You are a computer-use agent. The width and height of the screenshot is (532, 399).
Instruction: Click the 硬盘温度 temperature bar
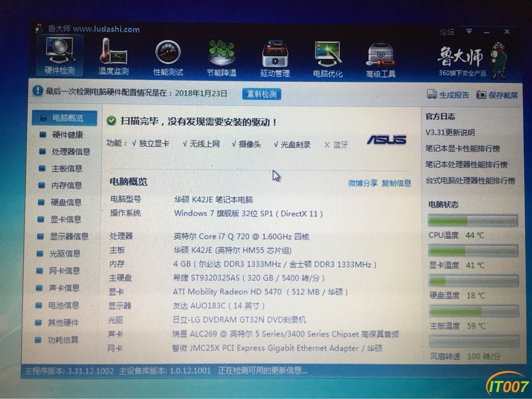point(473,281)
